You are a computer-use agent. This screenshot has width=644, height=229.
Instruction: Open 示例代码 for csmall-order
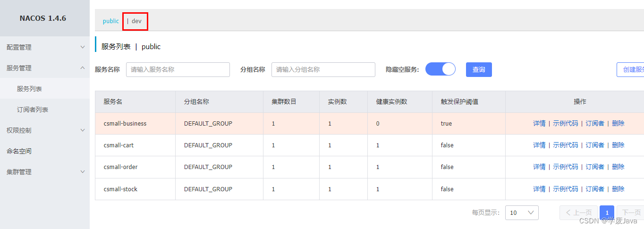coord(566,167)
